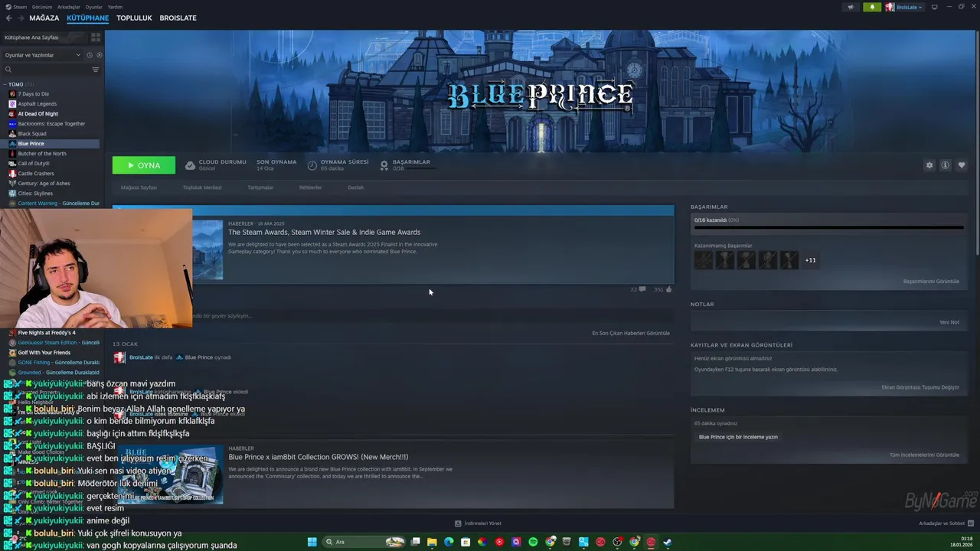Click the 0/16 achievements progress bar

(828, 227)
